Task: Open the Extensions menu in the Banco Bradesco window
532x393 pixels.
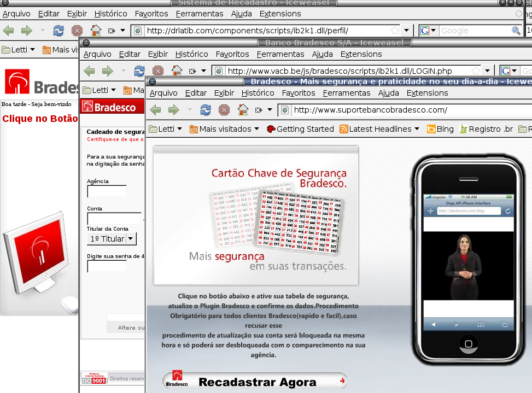Action: [361, 54]
